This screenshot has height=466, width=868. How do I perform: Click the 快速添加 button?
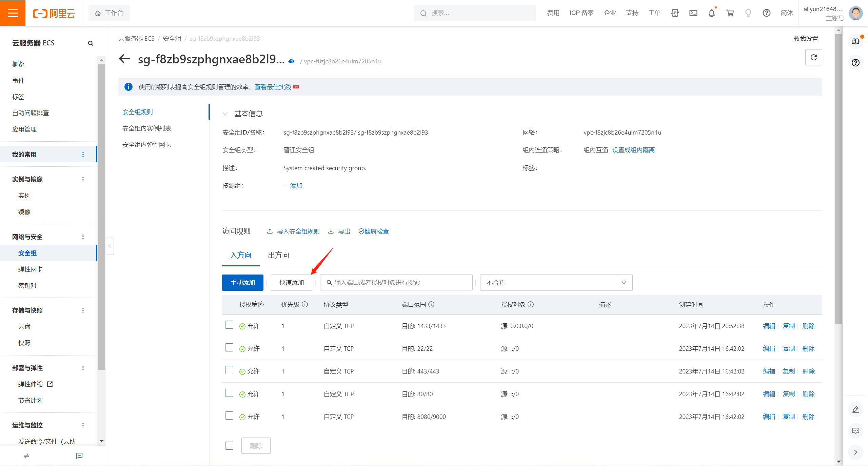[x=291, y=283]
